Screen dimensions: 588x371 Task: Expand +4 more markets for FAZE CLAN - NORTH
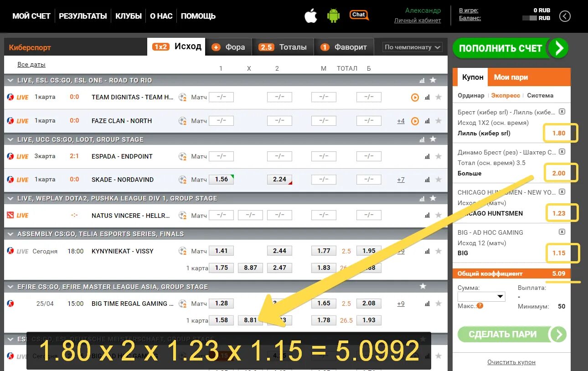coord(401,121)
